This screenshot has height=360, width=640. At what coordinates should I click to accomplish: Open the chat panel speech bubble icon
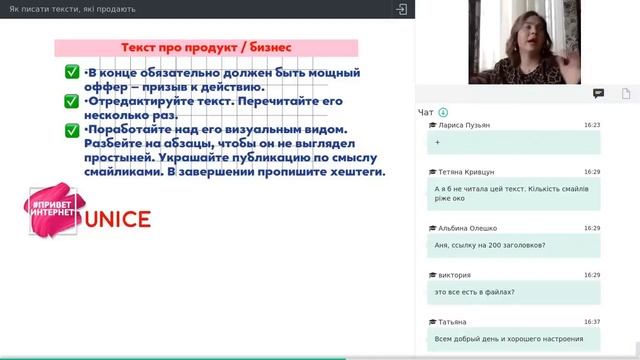(598, 94)
